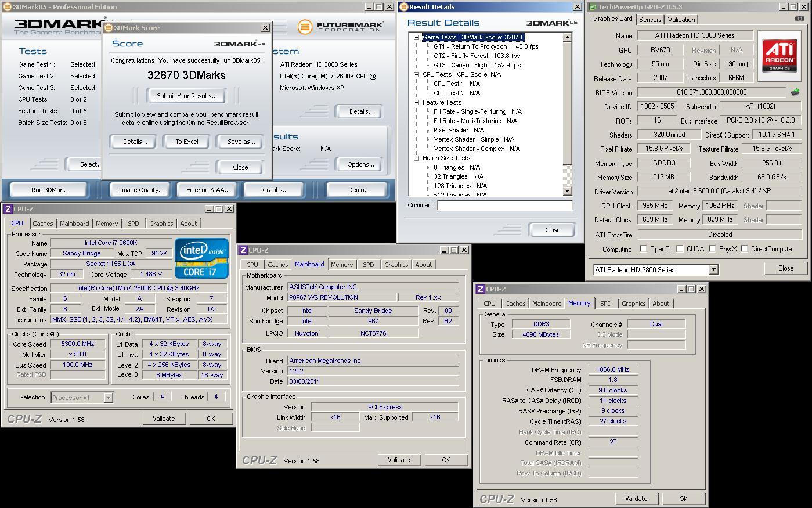
Task: Click the CPU-Z CPU window Z icon
Action: coord(8,209)
